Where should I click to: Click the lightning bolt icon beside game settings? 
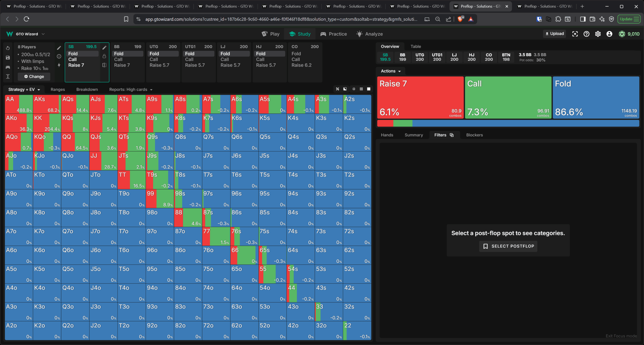click(x=59, y=65)
